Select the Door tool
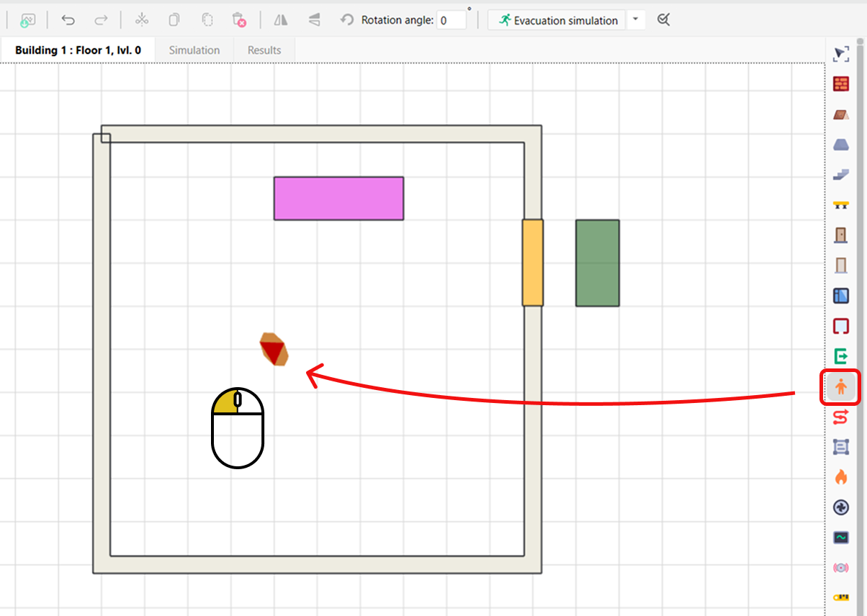The height and width of the screenshot is (616, 867). point(841,235)
